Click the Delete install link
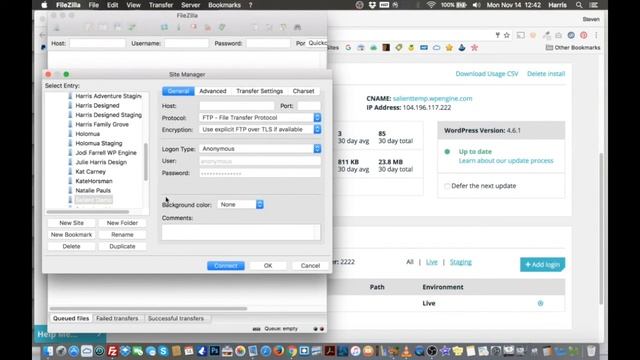 546,74
